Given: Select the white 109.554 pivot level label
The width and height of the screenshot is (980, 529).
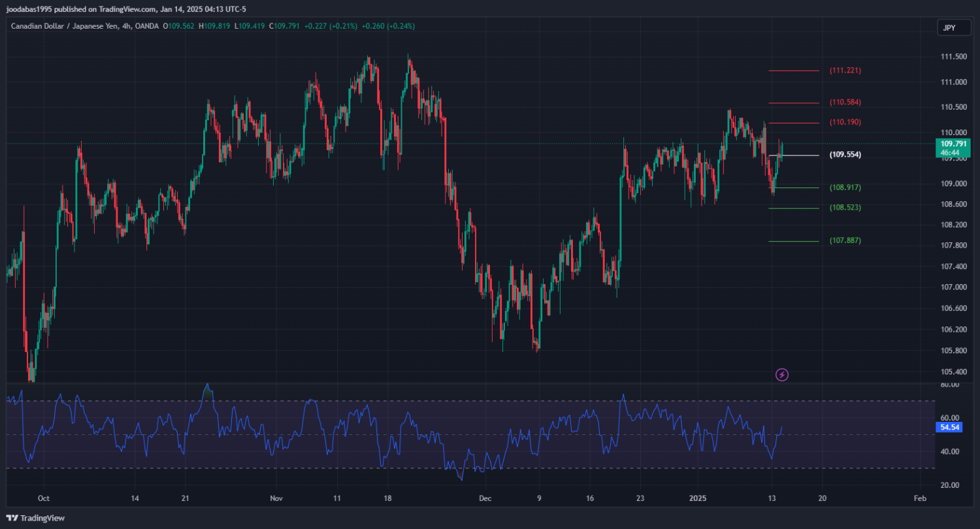Looking at the screenshot, I should [845, 155].
